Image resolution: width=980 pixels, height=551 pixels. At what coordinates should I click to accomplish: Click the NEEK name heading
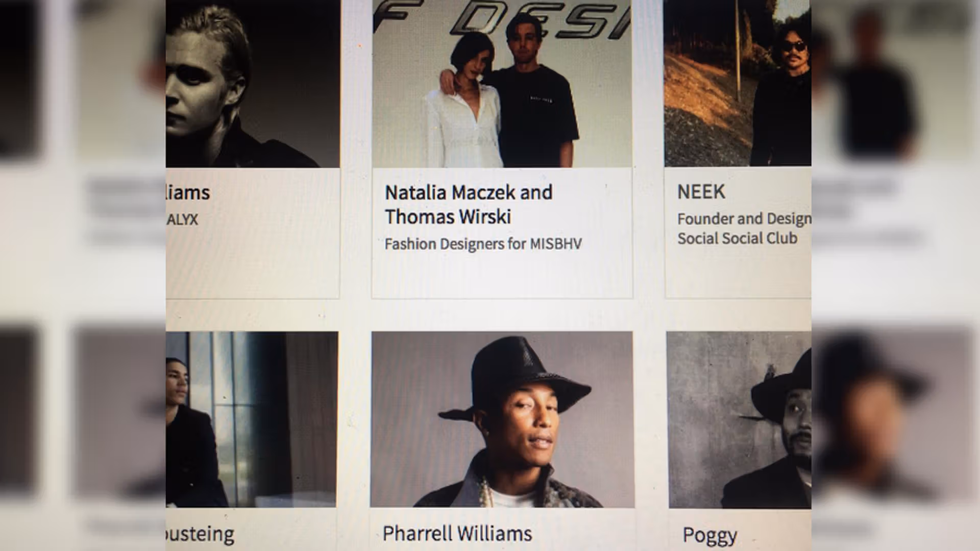(x=701, y=192)
